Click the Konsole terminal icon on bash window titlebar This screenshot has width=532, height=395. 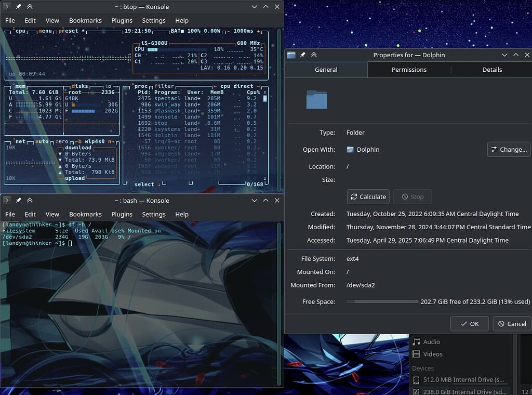pyautogui.click(x=7, y=200)
